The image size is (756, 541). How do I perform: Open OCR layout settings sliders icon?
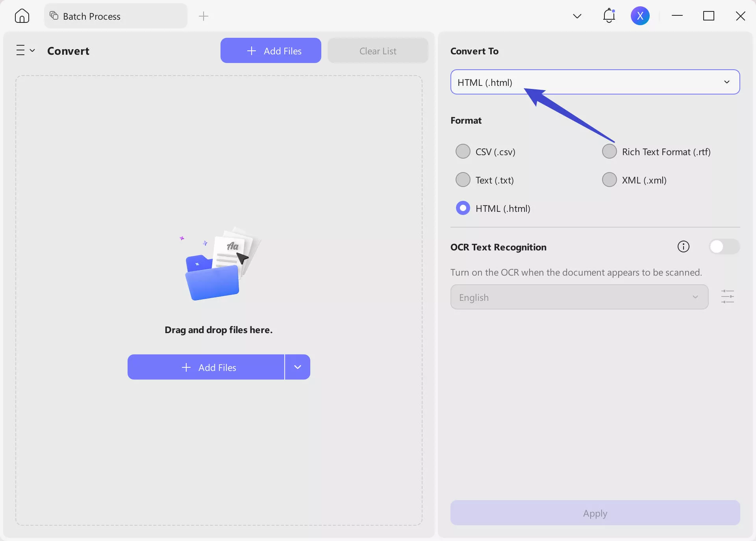pyautogui.click(x=727, y=296)
